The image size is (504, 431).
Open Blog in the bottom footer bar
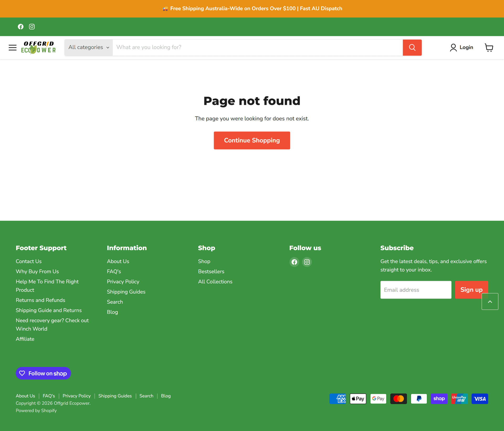click(166, 396)
